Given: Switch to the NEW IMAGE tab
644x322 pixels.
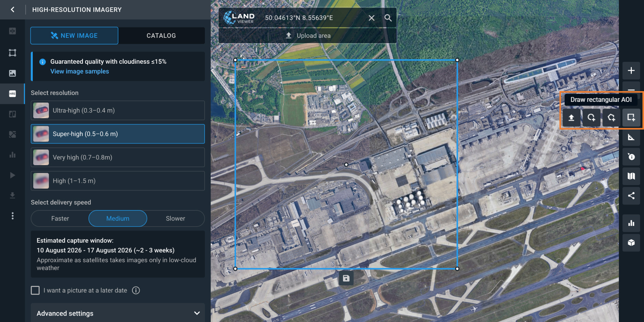Looking at the screenshot, I should click(x=74, y=35).
